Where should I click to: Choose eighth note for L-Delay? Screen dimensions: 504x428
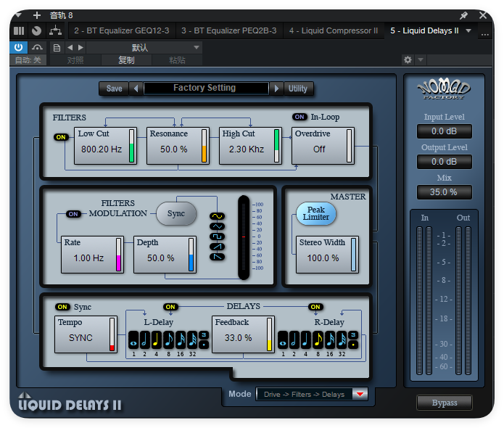168,340
